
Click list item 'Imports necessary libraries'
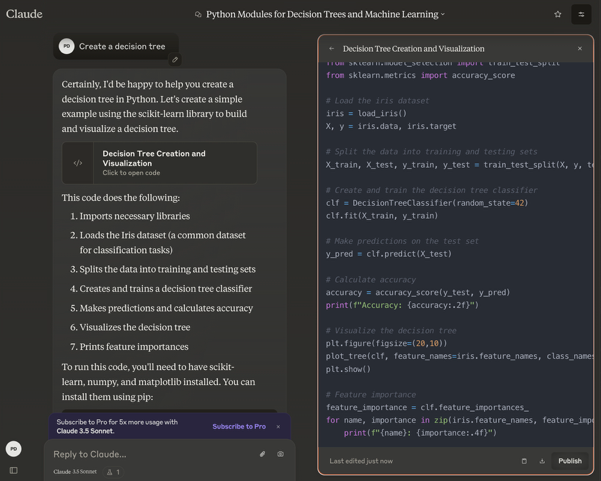click(135, 216)
